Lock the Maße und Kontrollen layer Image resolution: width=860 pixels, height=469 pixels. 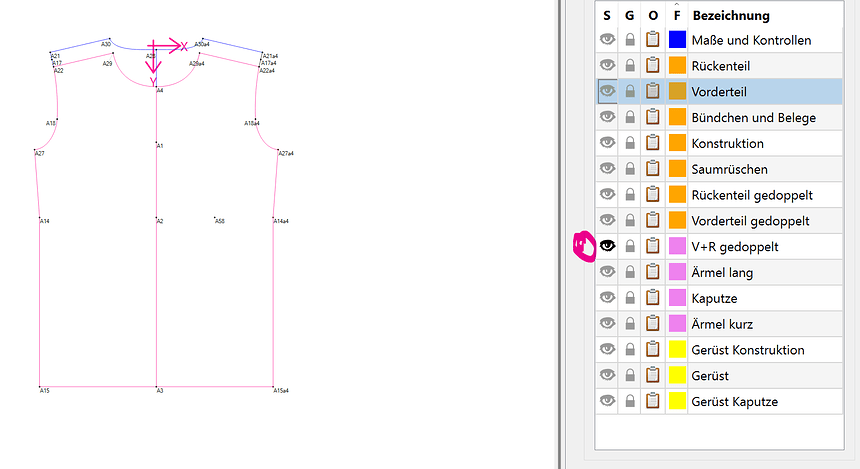click(630, 40)
